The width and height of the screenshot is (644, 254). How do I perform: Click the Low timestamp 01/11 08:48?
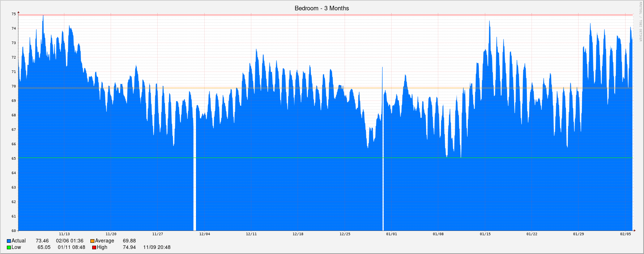[71, 247]
